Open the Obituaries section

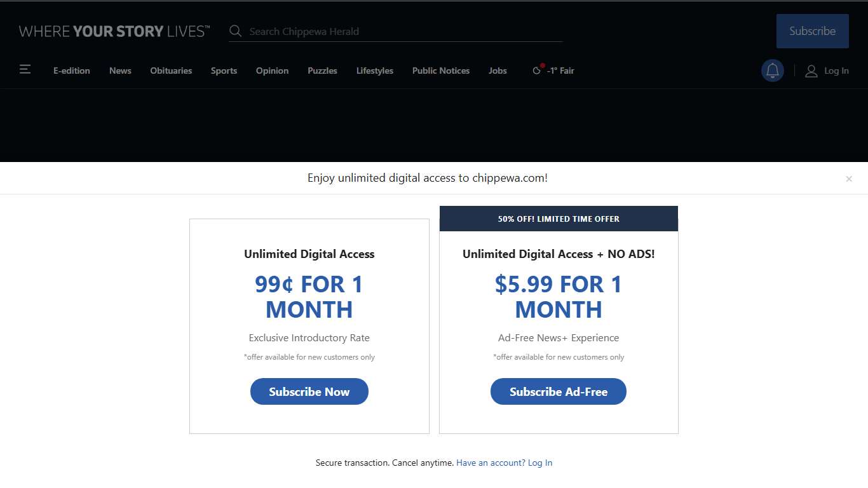tap(171, 71)
